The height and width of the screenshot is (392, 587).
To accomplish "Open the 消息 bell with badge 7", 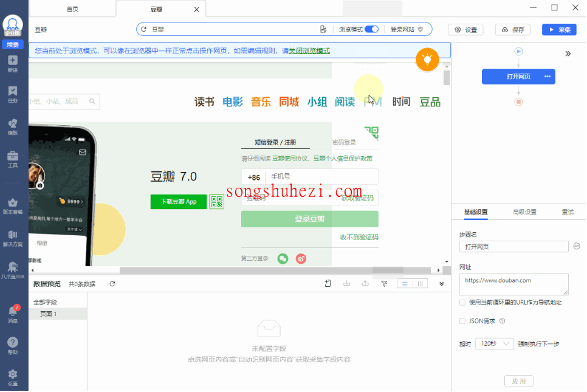I will 13,314.
